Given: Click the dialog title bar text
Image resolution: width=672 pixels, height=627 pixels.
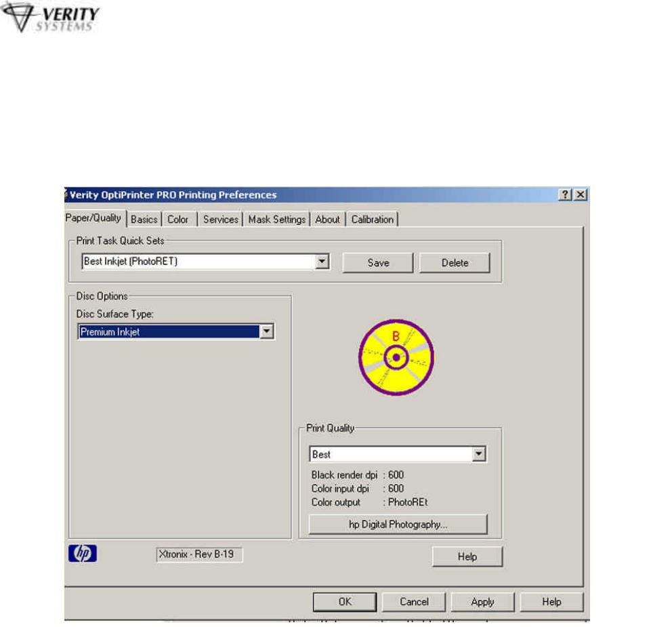Looking at the screenshot, I should click(x=173, y=195).
